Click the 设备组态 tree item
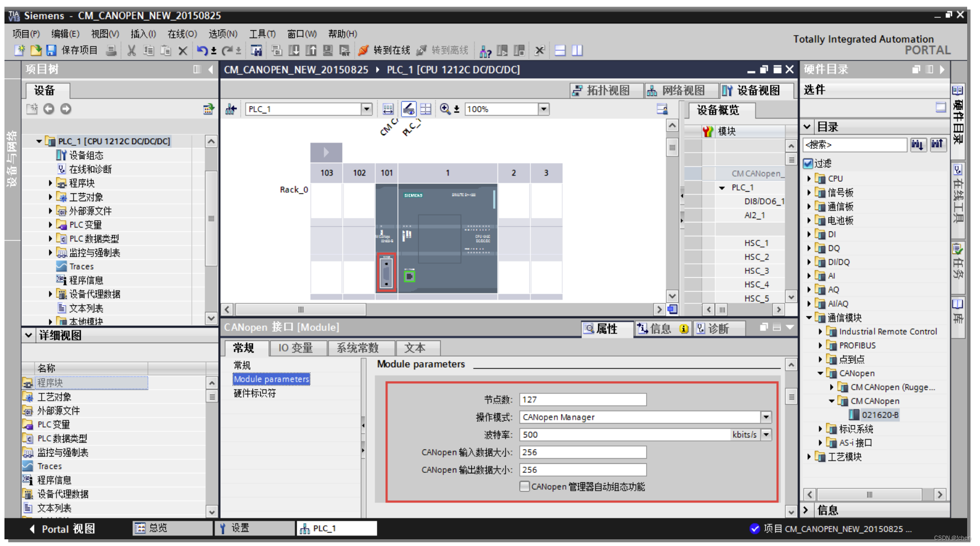Screen dimensions: 980x546 tap(86, 155)
